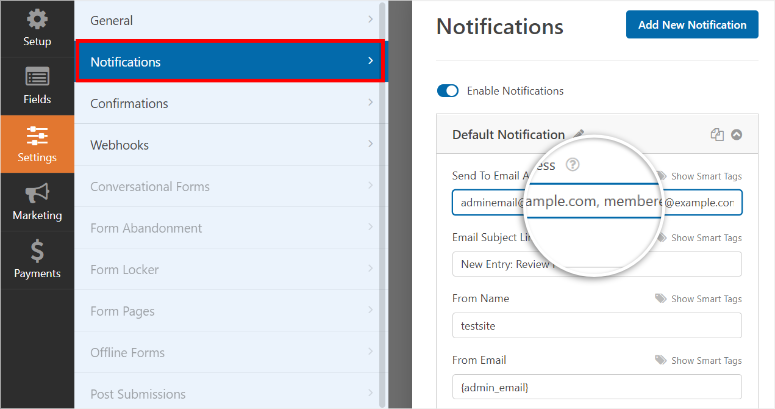Click the Default Notification title text
775x409 pixels.
point(509,135)
